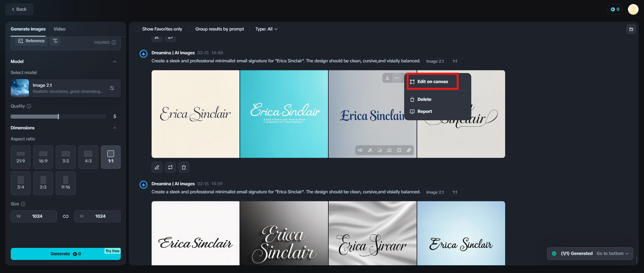Screen dimensions: 644x273
Task: Click Dreamina avatar icon of 14:59 entry
Action: point(143,185)
